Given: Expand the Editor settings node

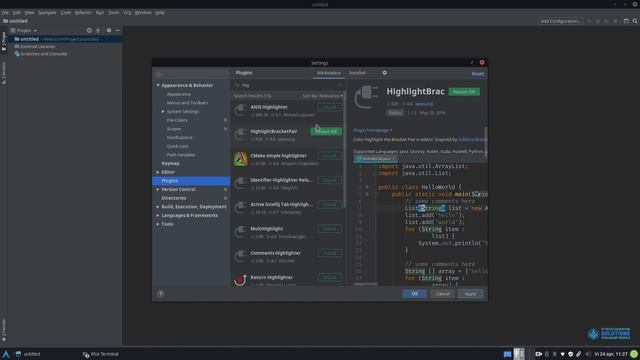Looking at the screenshot, I should coord(158,172).
